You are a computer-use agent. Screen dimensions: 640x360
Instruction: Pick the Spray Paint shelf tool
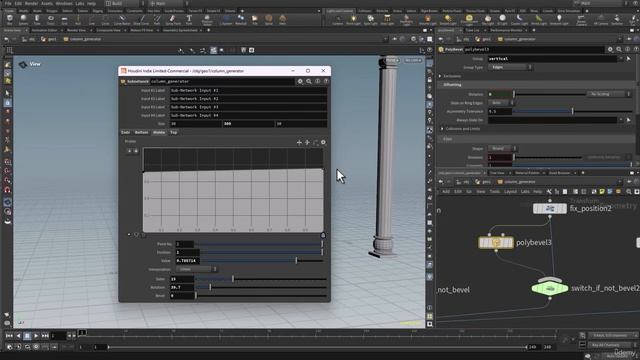point(173,19)
